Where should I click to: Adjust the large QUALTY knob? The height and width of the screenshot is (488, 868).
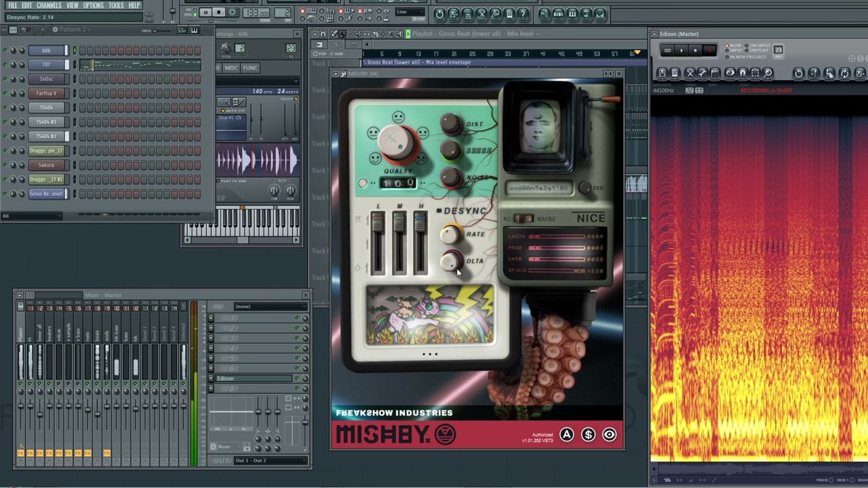point(395,141)
